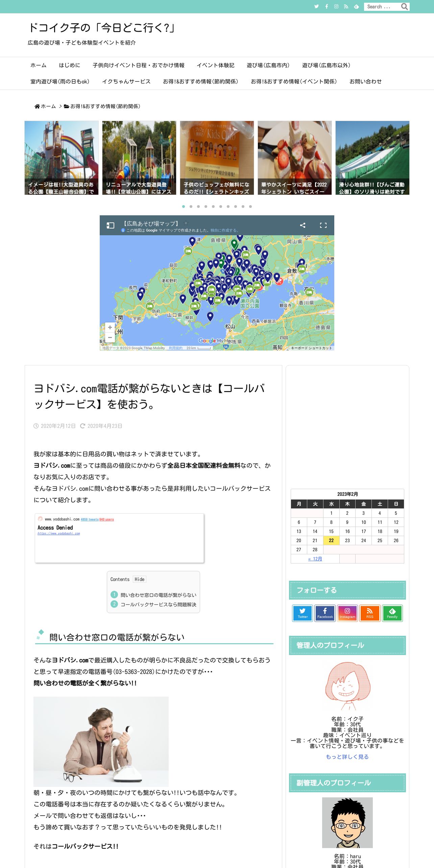Zoom out on the map
Screen dimensions: 434x868
click(110, 337)
